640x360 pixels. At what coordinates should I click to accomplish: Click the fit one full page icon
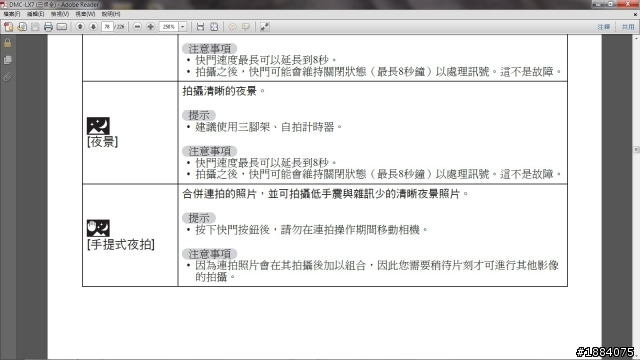pyautogui.click(x=214, y=27)
